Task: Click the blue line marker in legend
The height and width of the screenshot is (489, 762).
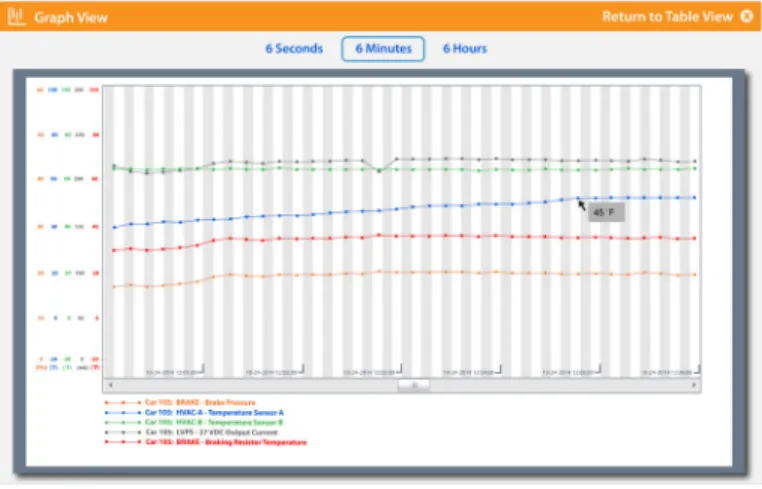Action: tap(123, 413)
